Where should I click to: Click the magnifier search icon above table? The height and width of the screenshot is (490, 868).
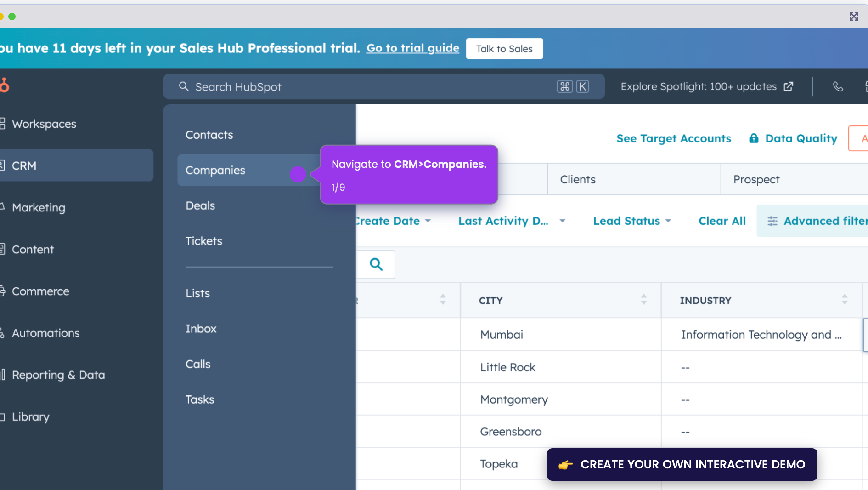[x=376, y=264]
